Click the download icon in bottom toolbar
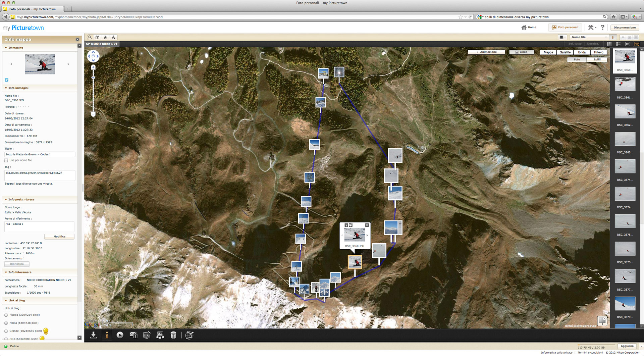Image resolution: width=644 pixels, height=356 pixels. click(x=94, y=335)
